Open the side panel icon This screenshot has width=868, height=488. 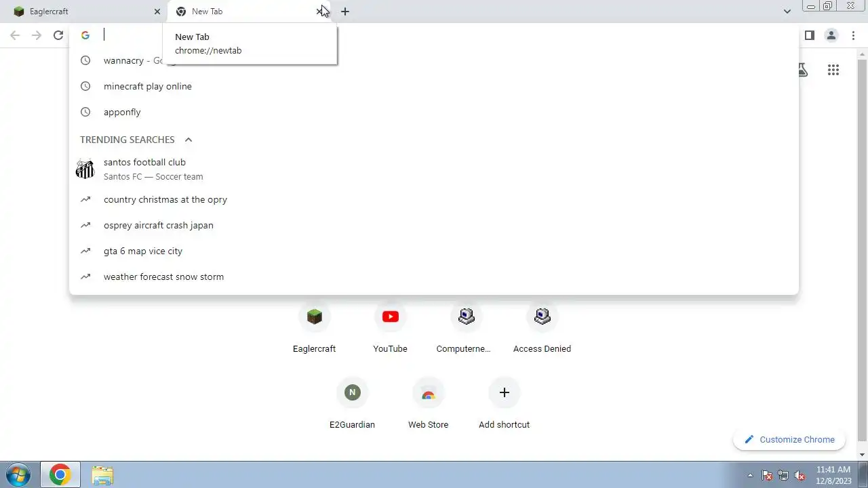pos(809,35)
